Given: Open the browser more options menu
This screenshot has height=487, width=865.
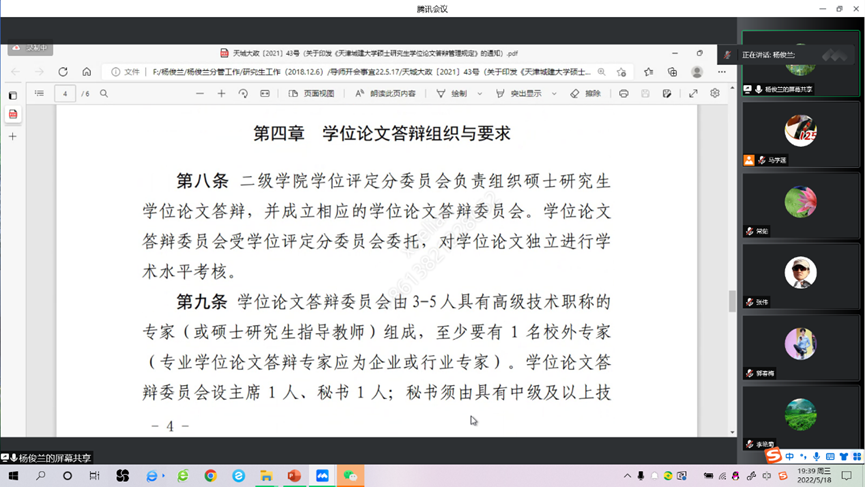Looking at the screenshot, I should [722, 72].
